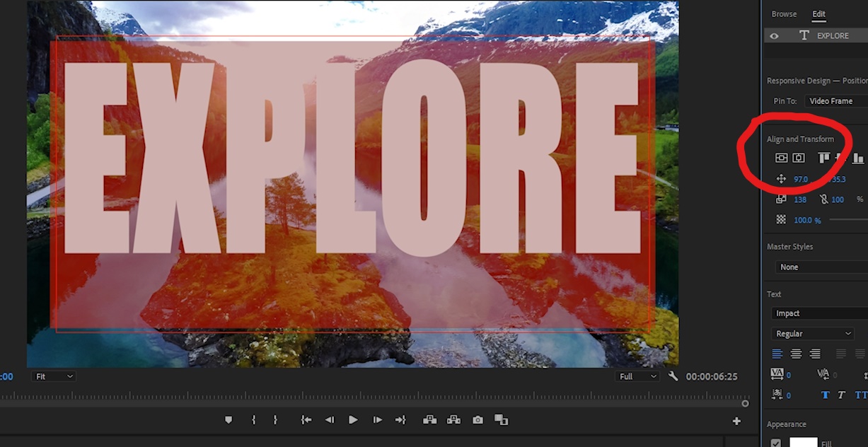
Task: Click the justify text icon
Action: 841,354
